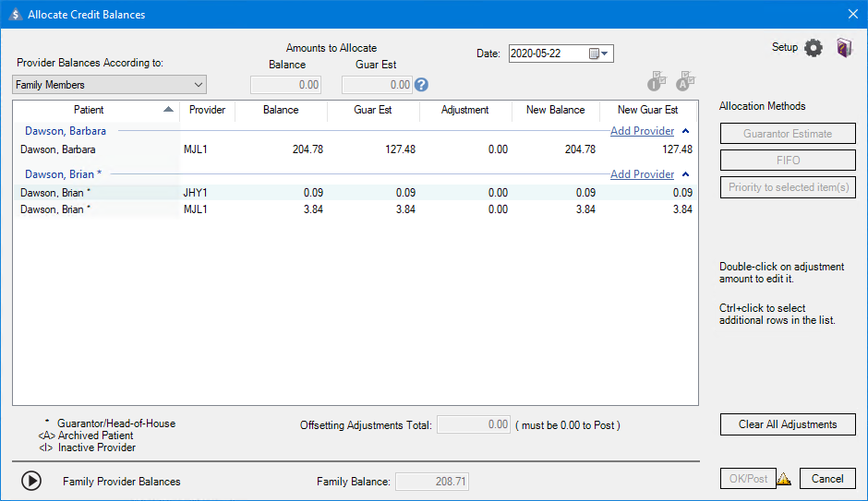Image resolution: width=868 pixels, height=501 pixels.
Task: Click Add Provider for Dawson, Brian
Action: (642, 174)
